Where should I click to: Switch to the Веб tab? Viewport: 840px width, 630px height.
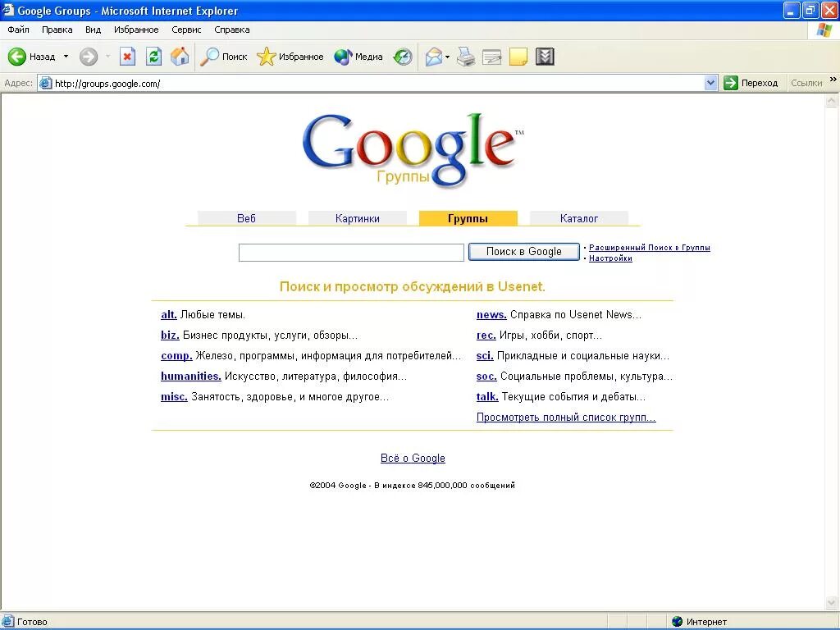pyautogui.click(x=246, y=218)
